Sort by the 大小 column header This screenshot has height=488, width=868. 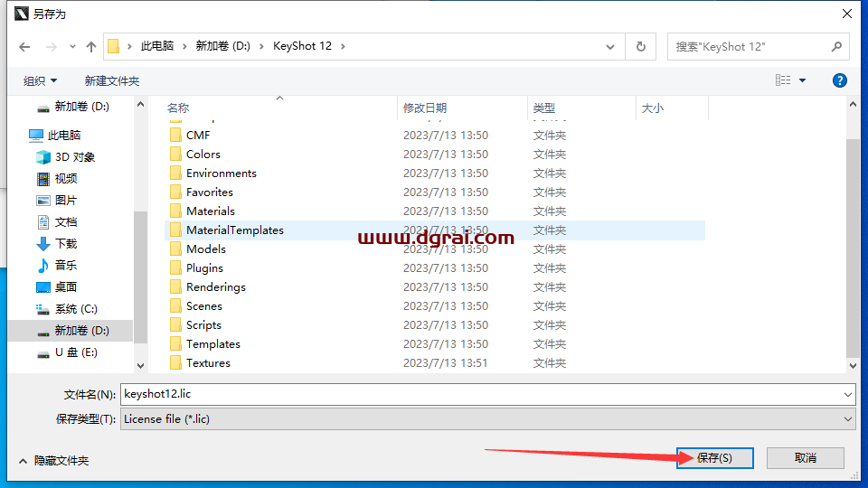(x=652, y=108)
